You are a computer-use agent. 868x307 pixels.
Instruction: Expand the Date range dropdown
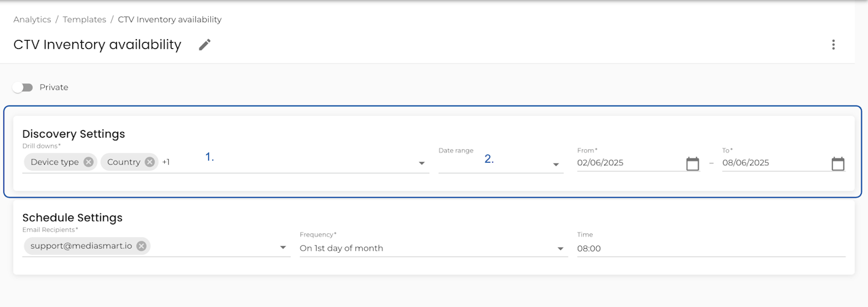[x=556, y=164]
